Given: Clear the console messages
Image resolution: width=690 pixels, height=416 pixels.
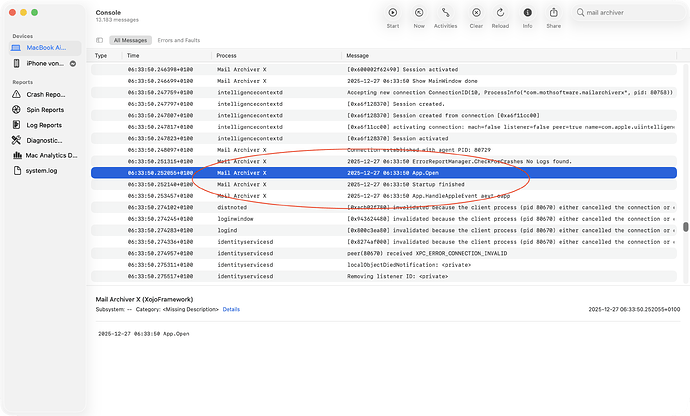Looking at the screenshot, I should [476, 13].
